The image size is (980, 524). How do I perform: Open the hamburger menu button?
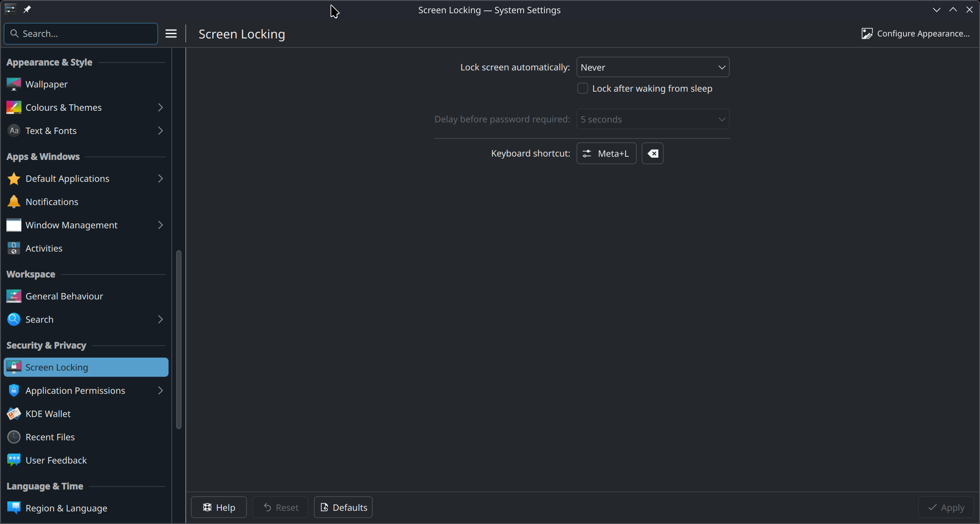pyautogui.click(x=171, y=34)
